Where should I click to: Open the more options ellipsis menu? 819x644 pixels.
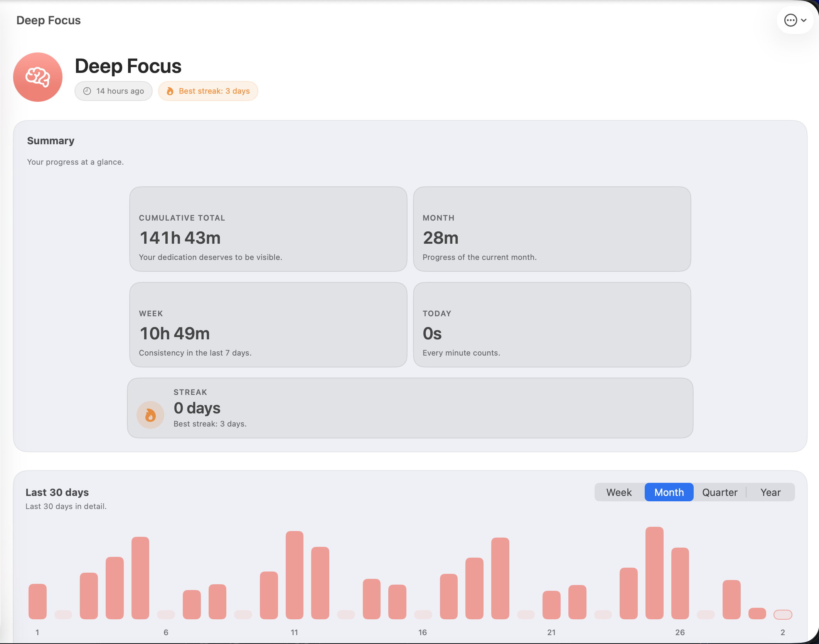[x=791, y=20]
